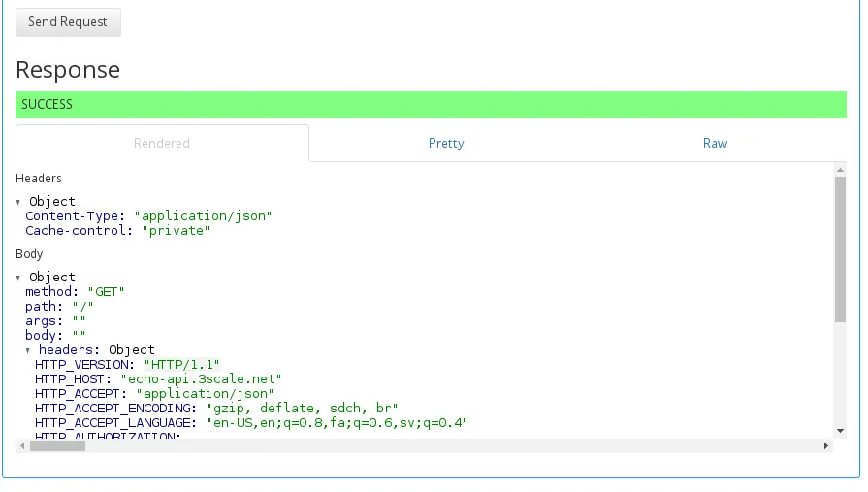This screenshot has width=868, height=492.
Task: Click the Content-Type header key
Action: coord(72,216)
